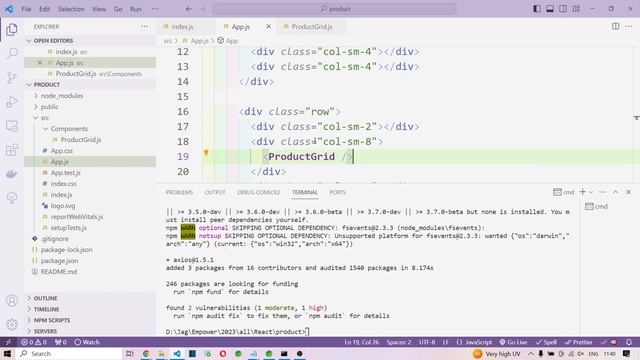Open the notifications bell in status bar
Image resolution: width=640 pixels, height=360 pixels.
629,342
